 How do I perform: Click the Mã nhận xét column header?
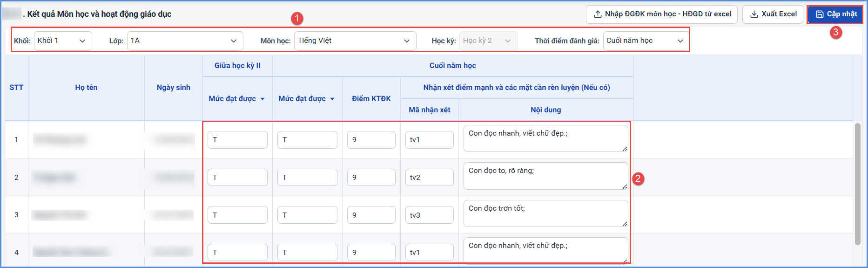[429, 110]
